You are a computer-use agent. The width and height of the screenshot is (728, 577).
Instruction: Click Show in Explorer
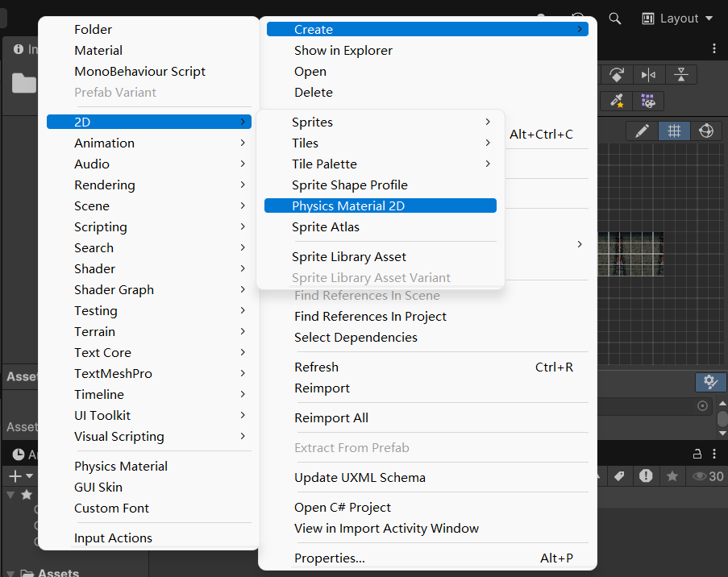pyautogui.click(x=427, y=51)
